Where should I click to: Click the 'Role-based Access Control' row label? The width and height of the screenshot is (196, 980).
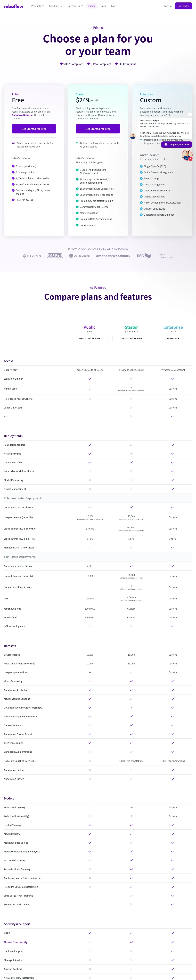click(18, 399)
